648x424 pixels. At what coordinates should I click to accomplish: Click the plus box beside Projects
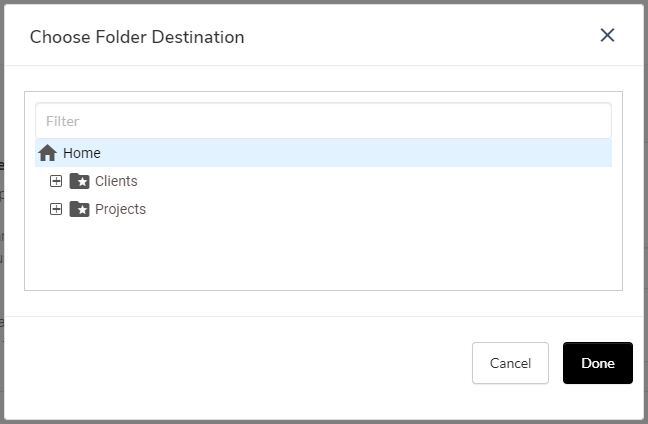(x=56, y=209)
